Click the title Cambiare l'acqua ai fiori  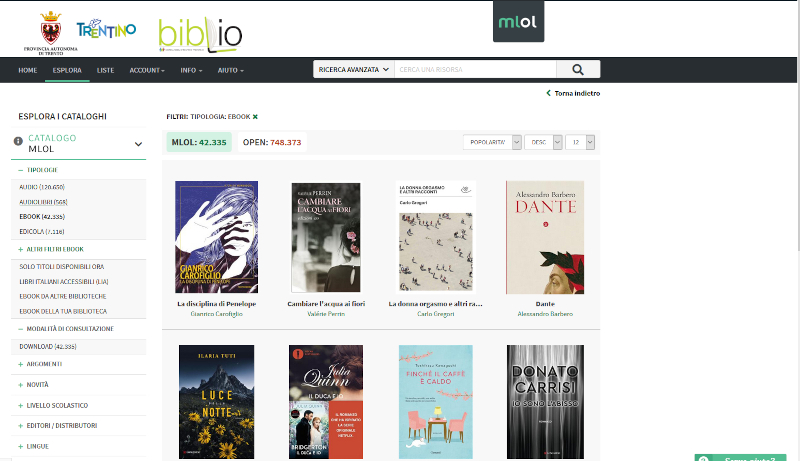(x=326, y=304)
